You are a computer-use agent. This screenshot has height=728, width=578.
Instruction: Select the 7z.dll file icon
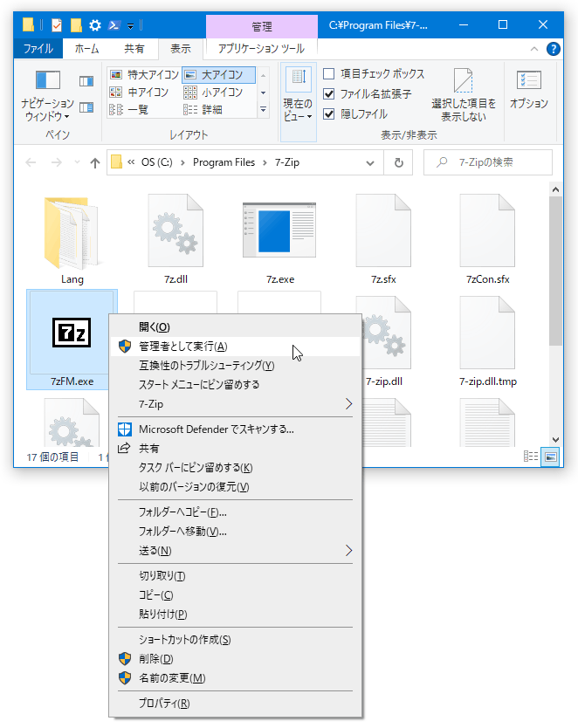175,230
